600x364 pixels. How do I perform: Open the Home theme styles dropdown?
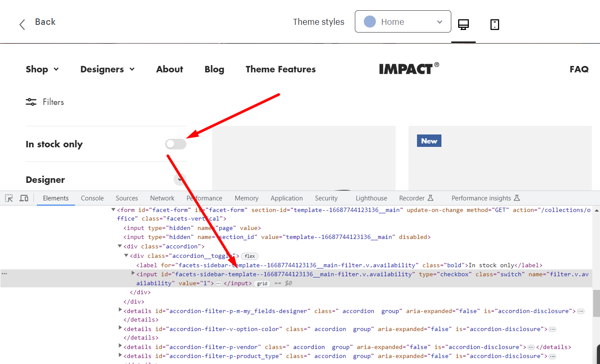click(403, 21)
